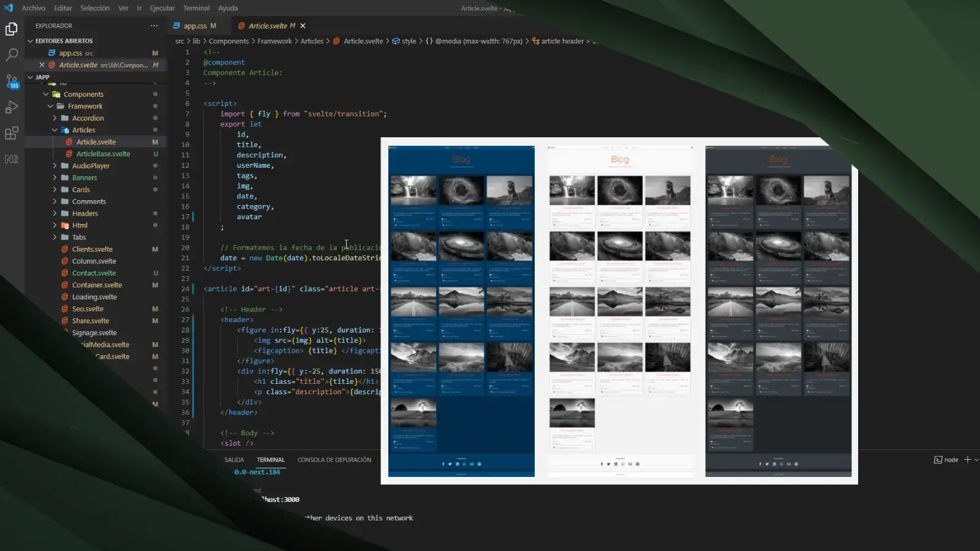Switch to the app.css tab
The image size is (980, 551).
(x=194, y=26)
